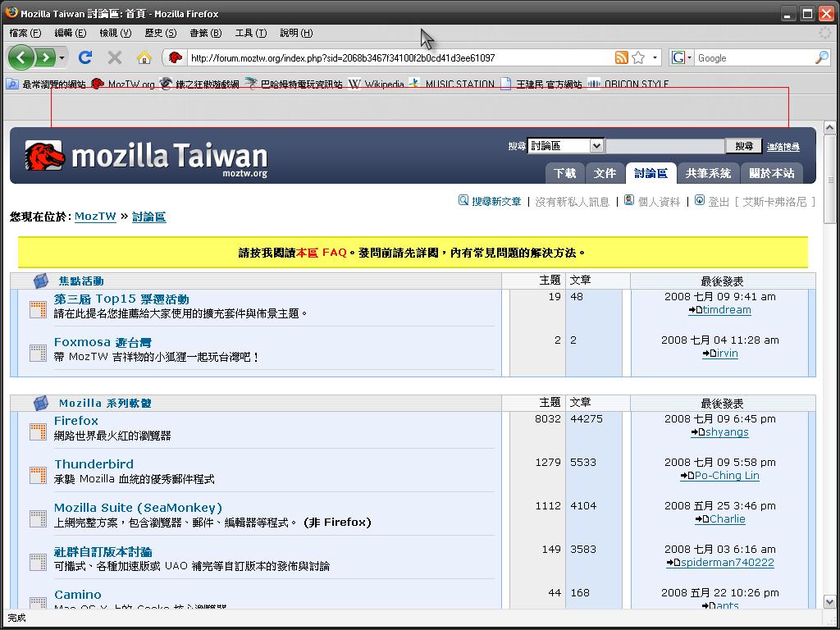Click the 本區 FAQ link in yellow banner

322,253
